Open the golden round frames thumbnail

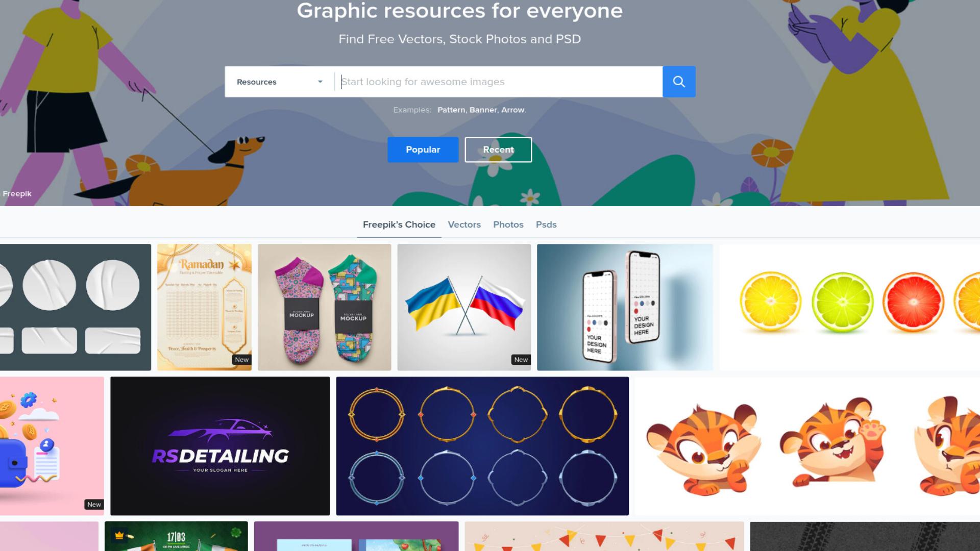482,446
